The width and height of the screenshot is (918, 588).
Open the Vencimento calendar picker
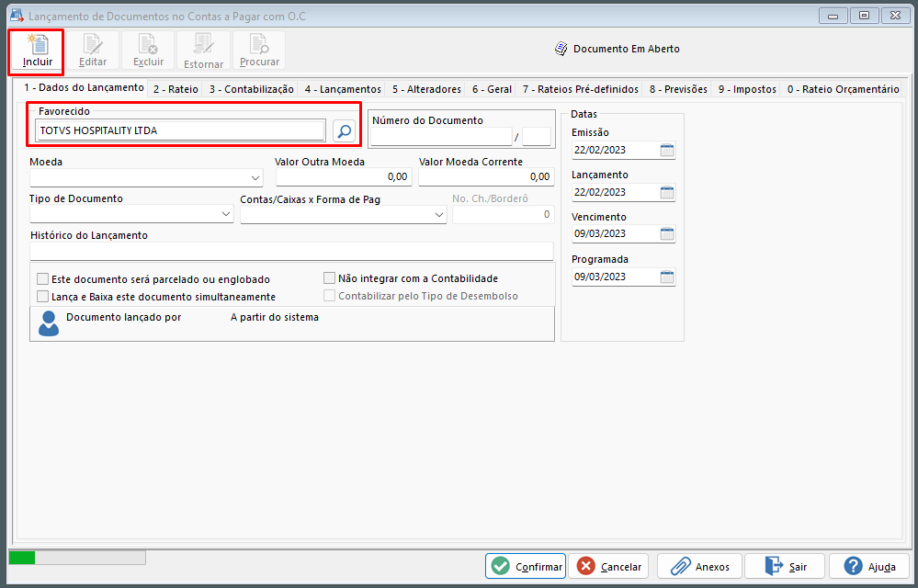point(667,233)
